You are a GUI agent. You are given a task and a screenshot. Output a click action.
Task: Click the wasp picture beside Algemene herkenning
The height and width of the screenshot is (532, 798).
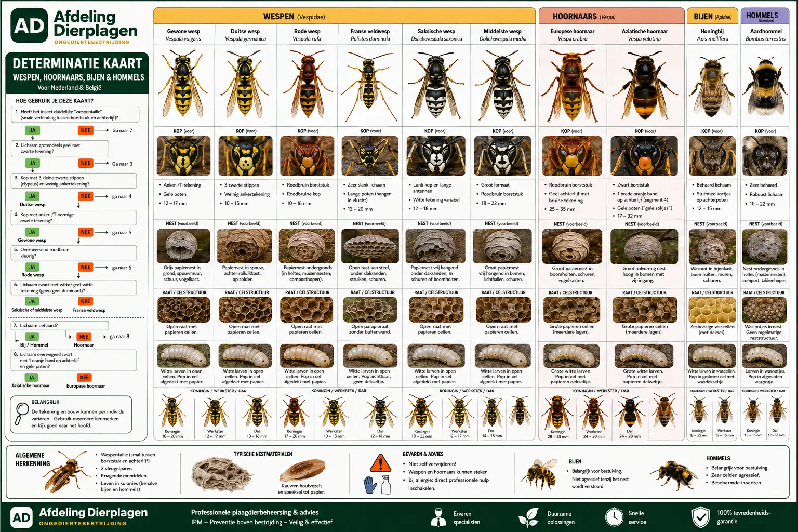click(66, 471)
